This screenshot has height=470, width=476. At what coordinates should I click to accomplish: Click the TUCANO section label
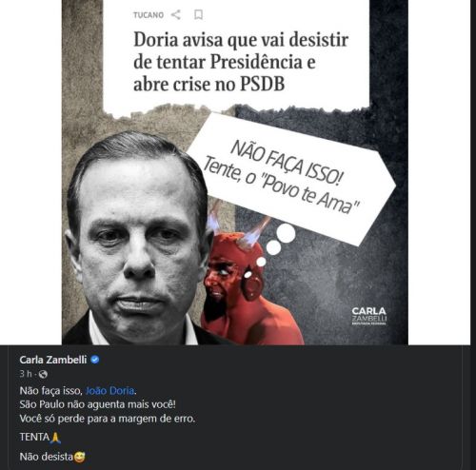tap(149, 15)
